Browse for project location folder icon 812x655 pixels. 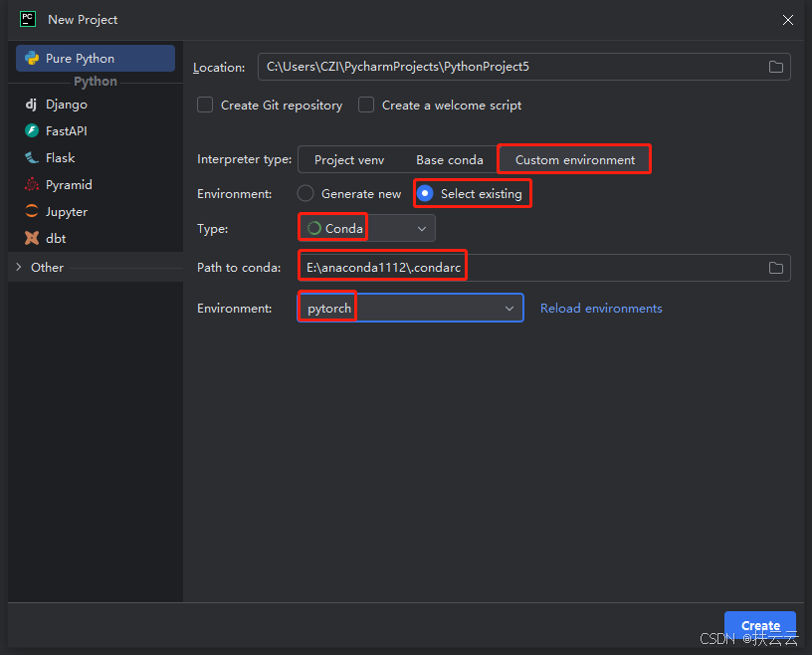pyautogui.click(x=776, y=67)
